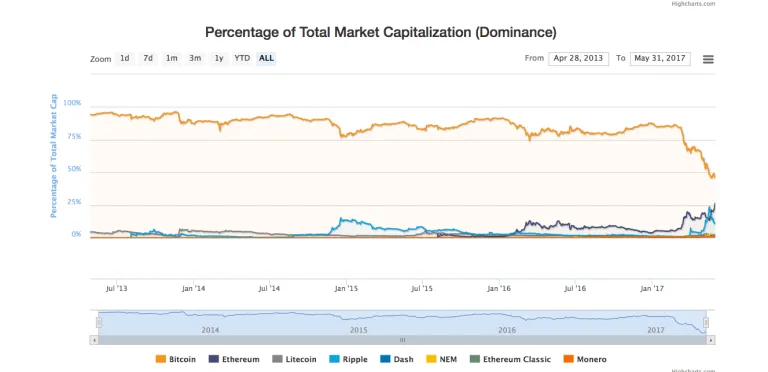Toggle Ethereum series in legend
The image size is (768, 372).
click(x=234, y=359)
